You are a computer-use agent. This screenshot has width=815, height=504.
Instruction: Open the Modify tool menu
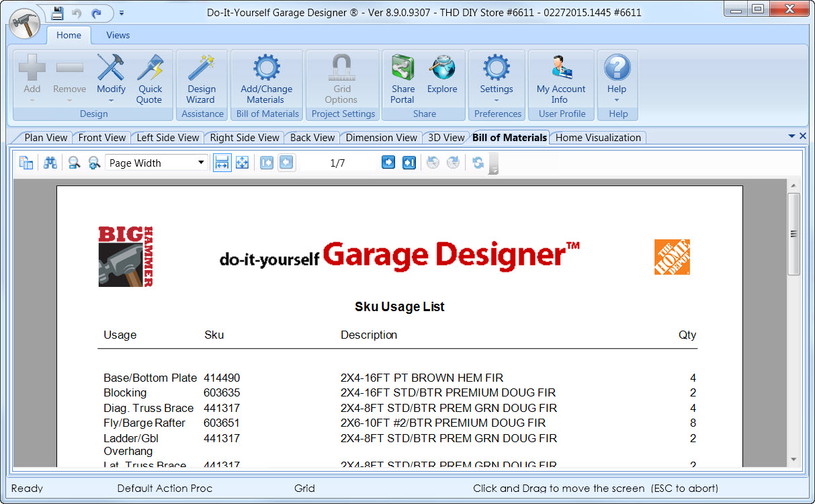[111, 79]
